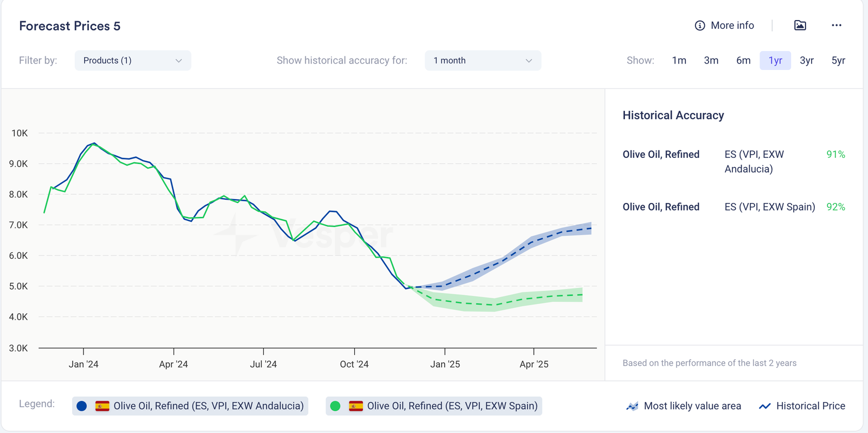Image resolution: width=868 pixels, height=433 pixels.
Task: Click the Spain flag in Andalucia legend
Action: click(102, 406)
